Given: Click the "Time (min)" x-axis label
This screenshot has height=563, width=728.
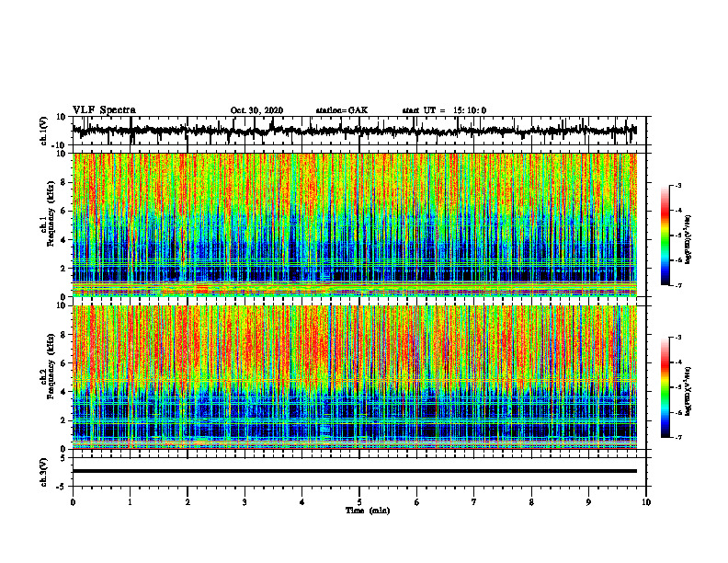Looking at the screenshot, I should pyautogui.click(x=368, y=511).
